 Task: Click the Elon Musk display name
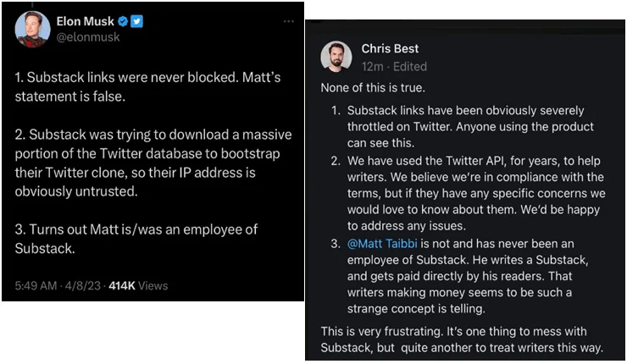[86, 21]
